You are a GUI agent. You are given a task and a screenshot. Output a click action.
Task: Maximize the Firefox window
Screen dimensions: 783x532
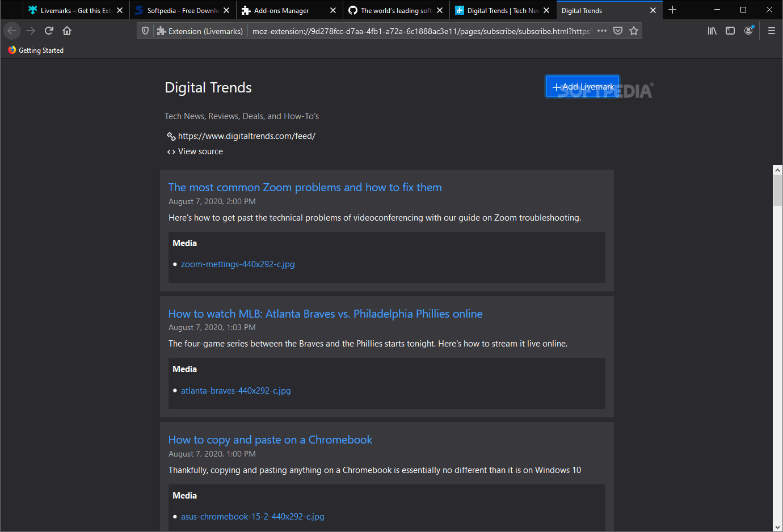[743, 10]
